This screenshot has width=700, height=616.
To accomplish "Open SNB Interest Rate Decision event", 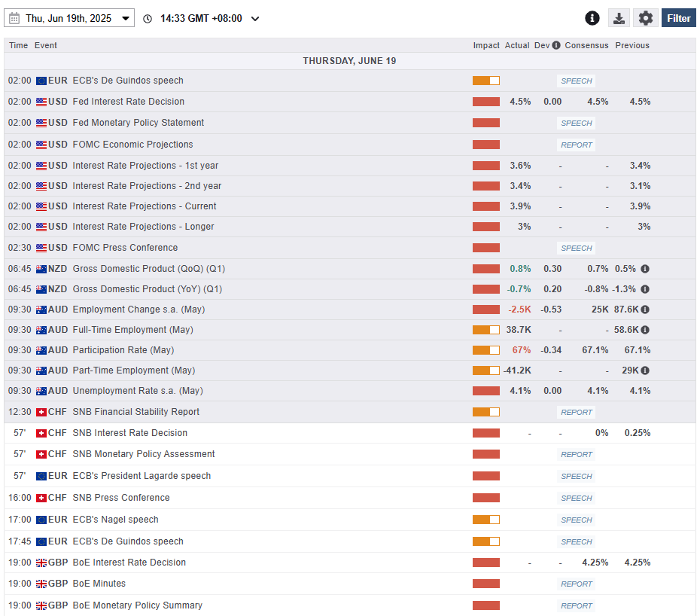I will [130, 433].
